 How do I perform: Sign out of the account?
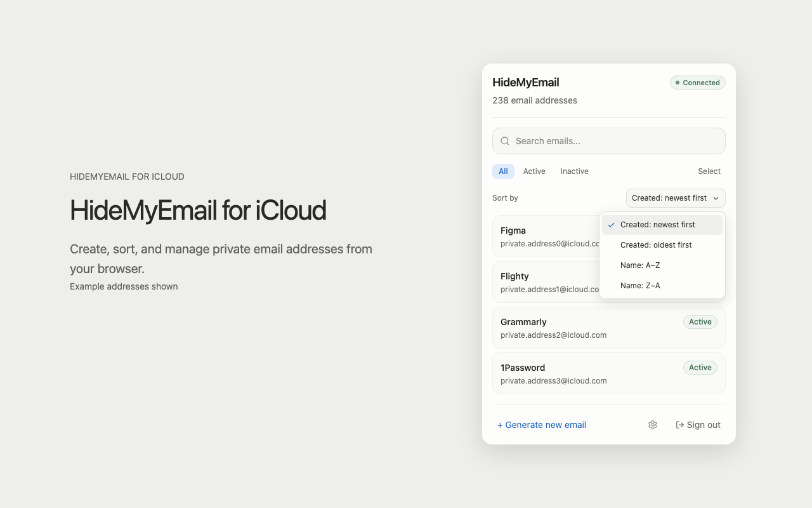click(x=698, y=425)
